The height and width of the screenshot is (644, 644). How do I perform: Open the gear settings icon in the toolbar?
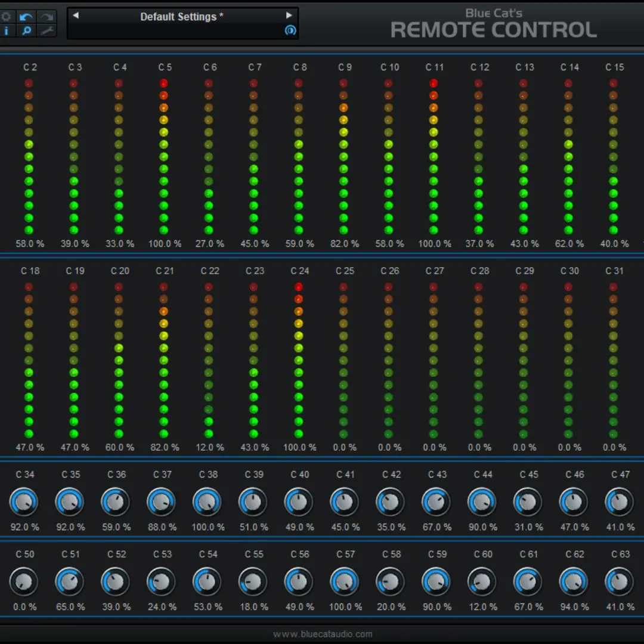pyautogui.click(x=6, y=17)
